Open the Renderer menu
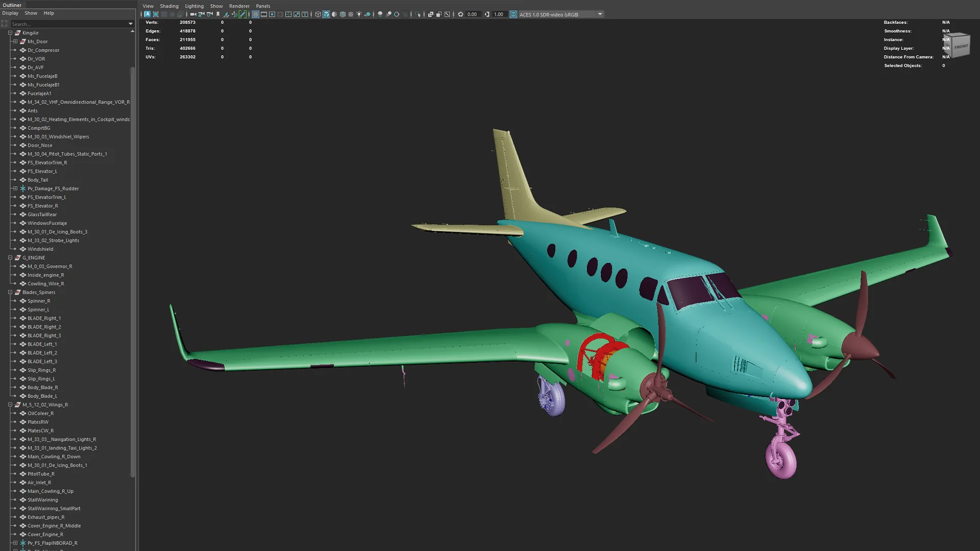Image resolution: width=980 pixels, height=551 pixels. click(239, 6)
